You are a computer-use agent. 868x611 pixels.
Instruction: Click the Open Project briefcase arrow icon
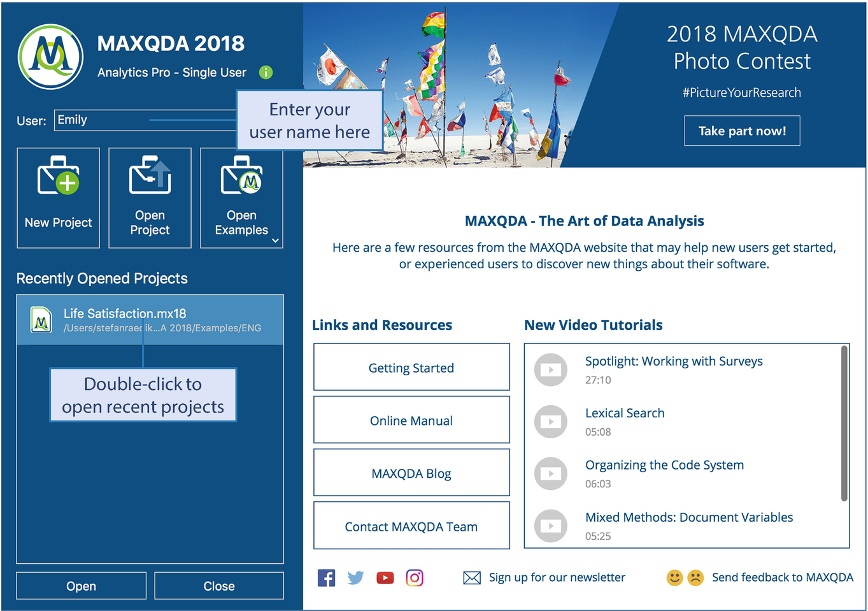pyautogui.click(x=150, y=176)
